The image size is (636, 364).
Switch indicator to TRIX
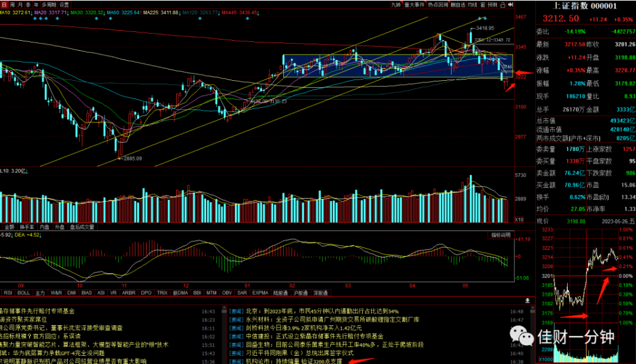point(162,293)
